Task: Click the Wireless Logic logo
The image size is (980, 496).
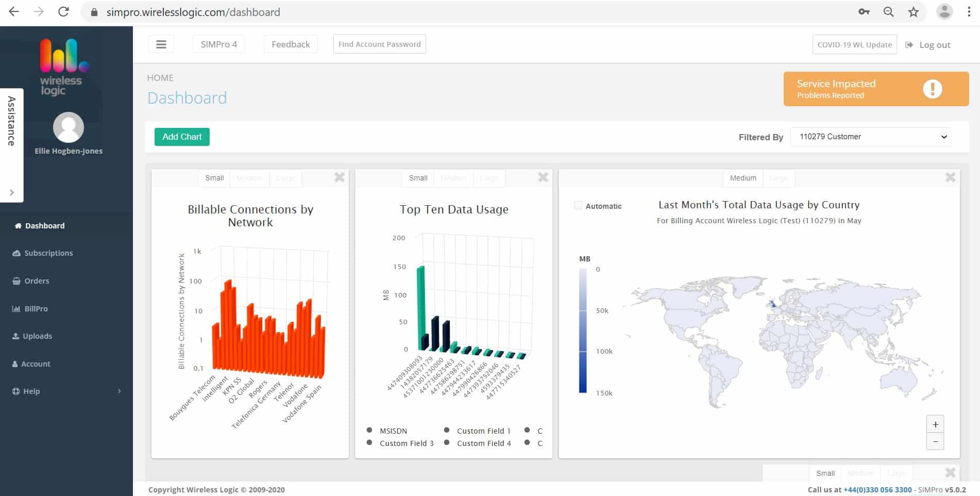Action: (64, 66)
